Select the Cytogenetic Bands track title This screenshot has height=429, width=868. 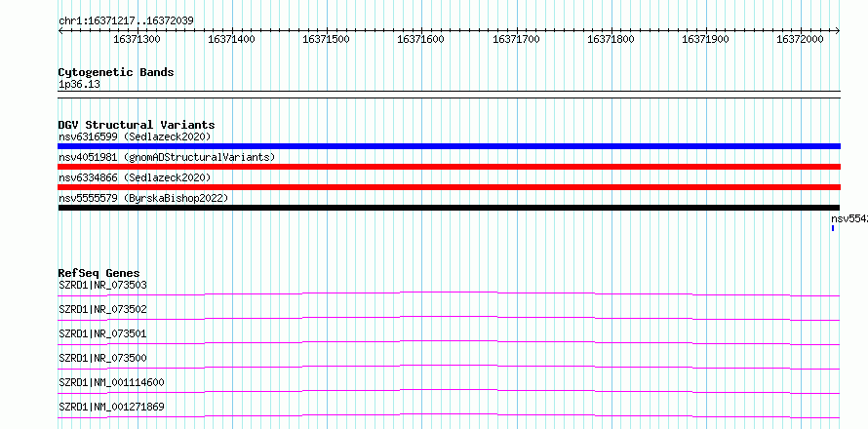[x=116, y=72]
